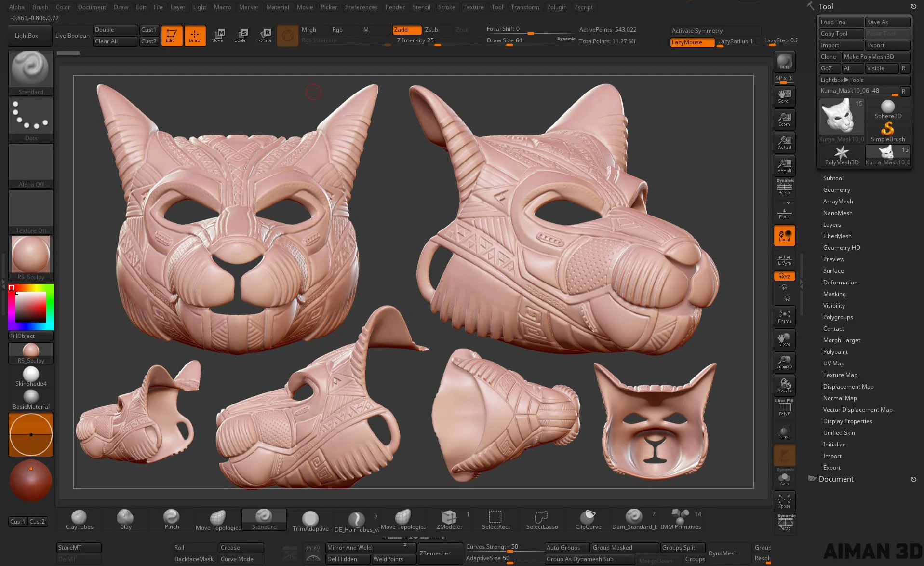Toggle Solo mode
The image size is (924, 566).
784,478
